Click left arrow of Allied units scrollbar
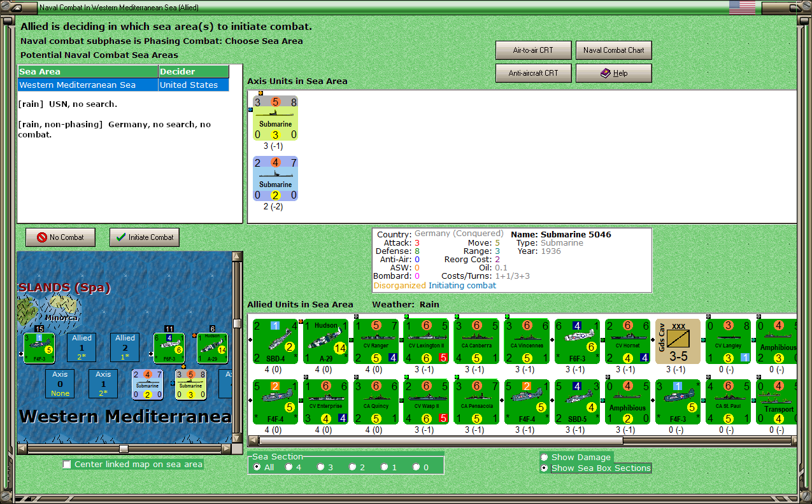 point(253,440)
